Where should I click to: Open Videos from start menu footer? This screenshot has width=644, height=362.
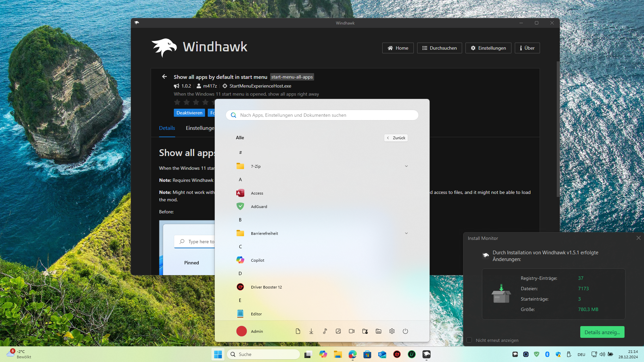352,331
